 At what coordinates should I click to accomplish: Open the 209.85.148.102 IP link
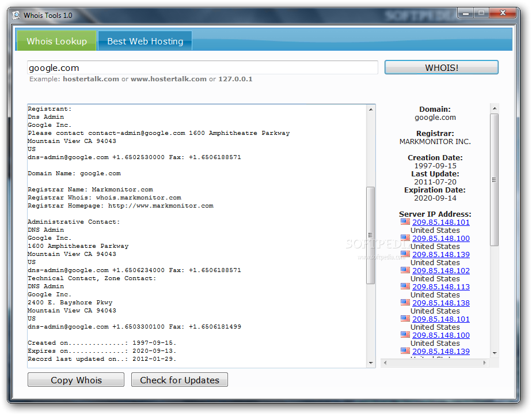tap(440, 271)
